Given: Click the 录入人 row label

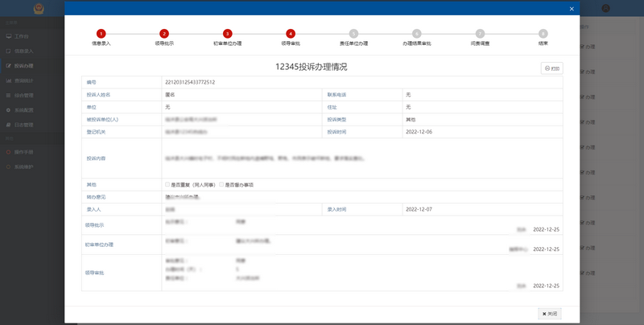Looking at the screenshot, I should [x=93, y=209].
